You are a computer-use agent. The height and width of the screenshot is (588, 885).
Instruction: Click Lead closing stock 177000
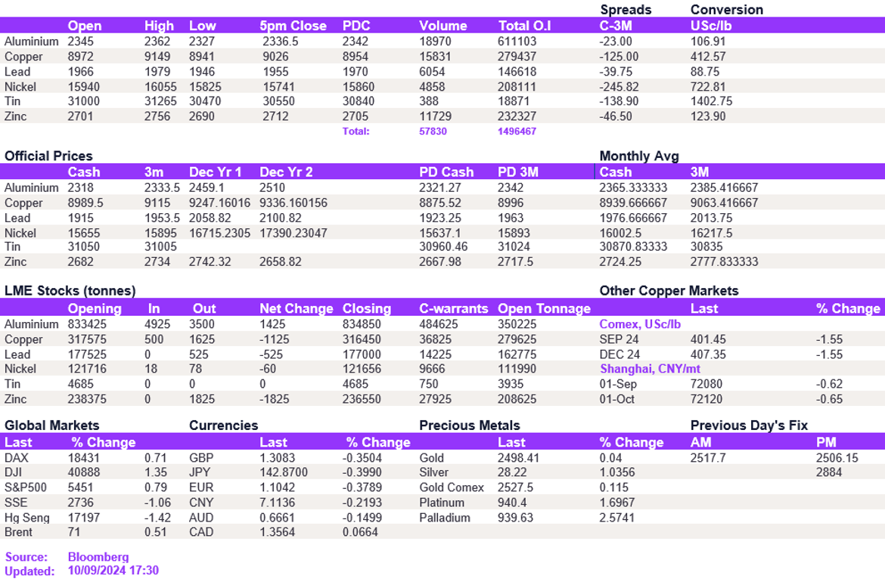tap(362, 355)
